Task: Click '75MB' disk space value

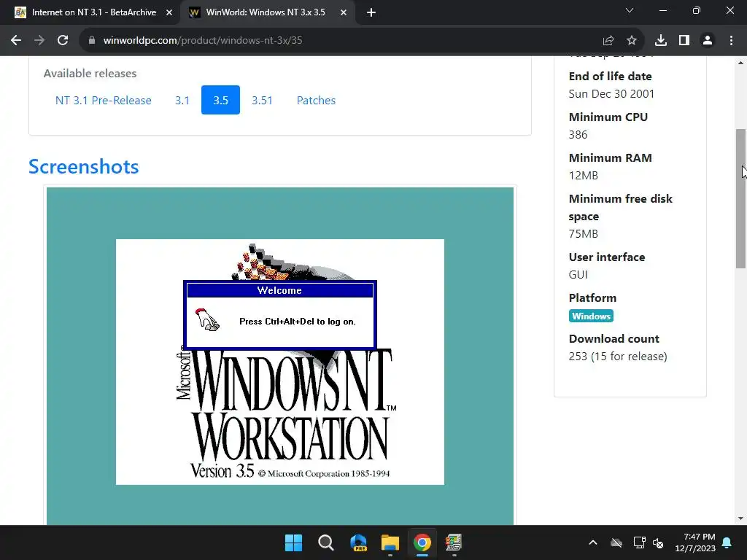Action: (x=583, y=234)
